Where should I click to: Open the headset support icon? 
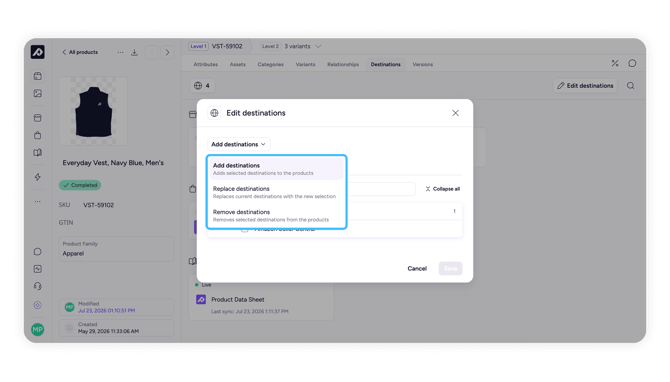(38, 286)
